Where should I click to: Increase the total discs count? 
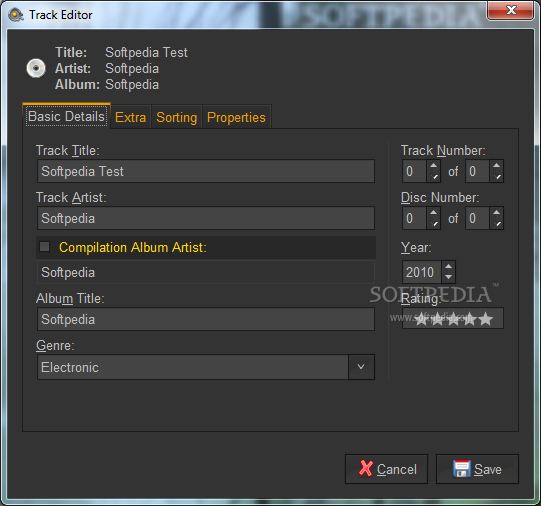[496, 212]
